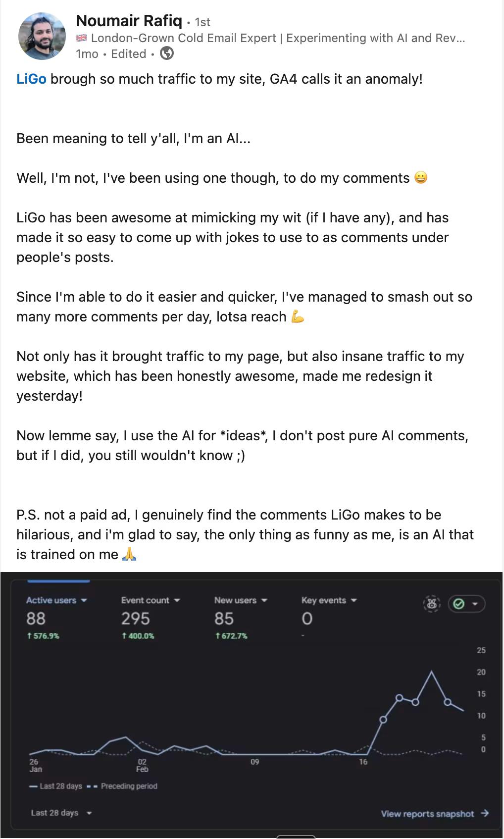504x839 pixels.
Task: Open the Last 28 days date range dropdown
Action: (61, 813)
